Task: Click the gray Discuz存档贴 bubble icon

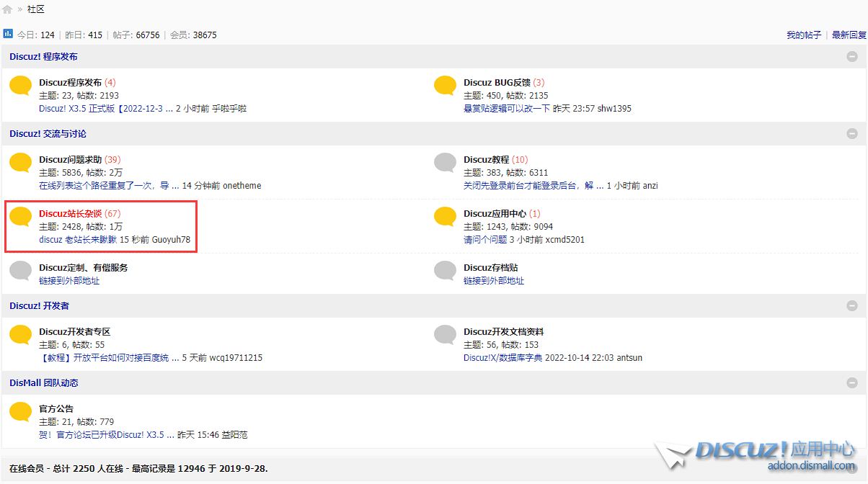Action: pyautogui.click(x=445, y=270)
